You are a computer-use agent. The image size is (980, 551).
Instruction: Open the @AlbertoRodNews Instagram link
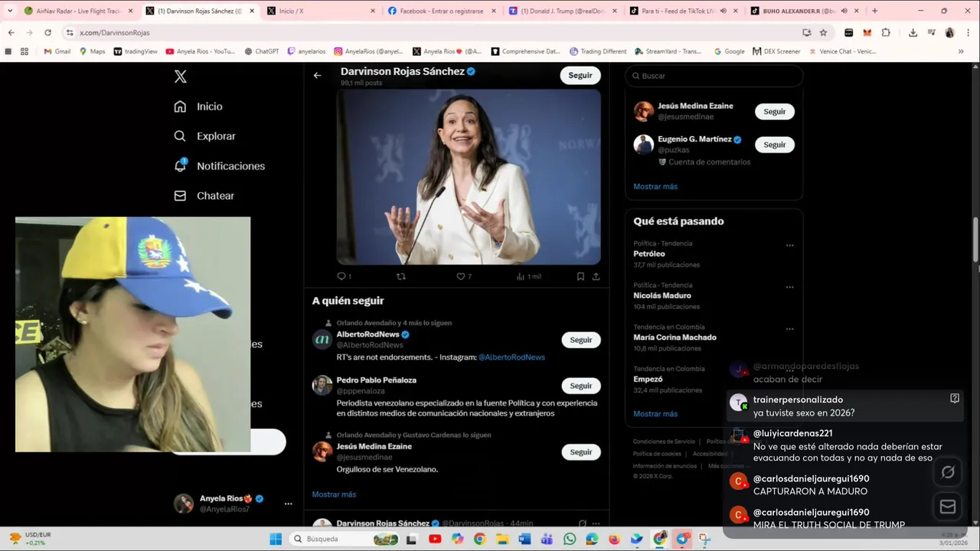511,357
